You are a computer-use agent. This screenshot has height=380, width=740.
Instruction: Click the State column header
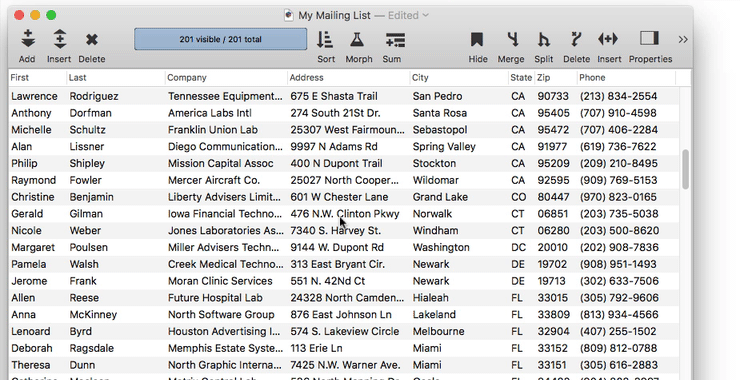pos(521,77)
